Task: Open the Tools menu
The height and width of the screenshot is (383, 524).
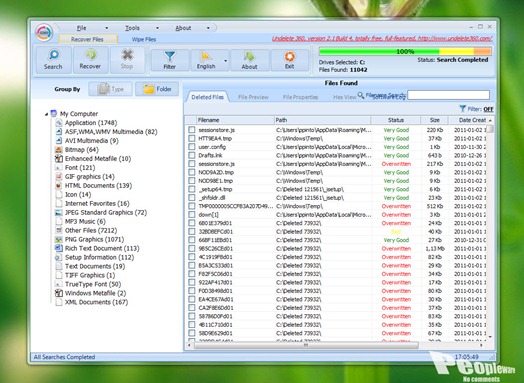Action: pyautogui.click(x=132, y=28)
